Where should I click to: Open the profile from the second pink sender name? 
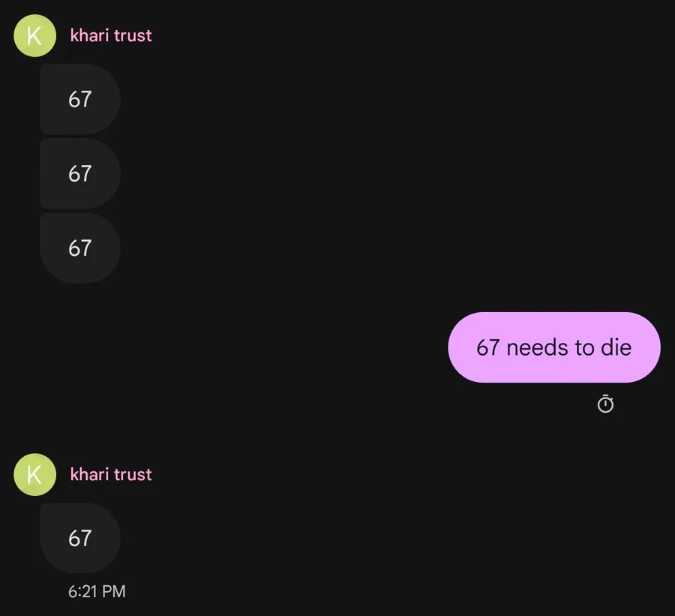coord(111,474)
